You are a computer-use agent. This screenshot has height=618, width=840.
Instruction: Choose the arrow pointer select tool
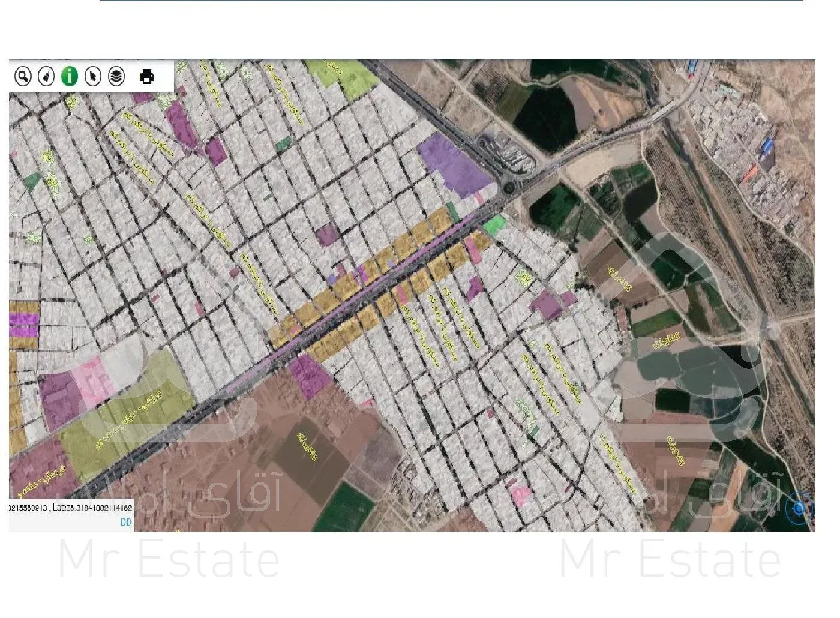(92, 76)
